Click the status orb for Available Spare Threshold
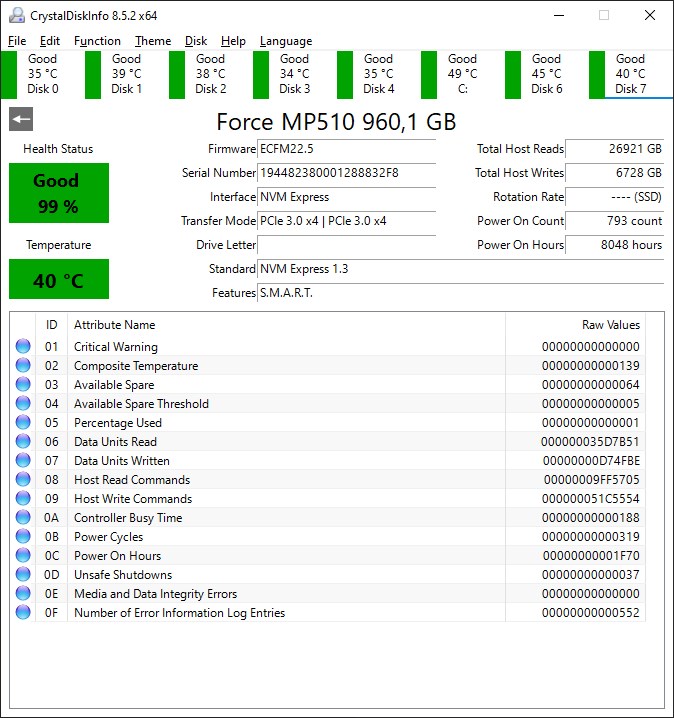The width and height of the screenshot is (674, 718). 23,403
